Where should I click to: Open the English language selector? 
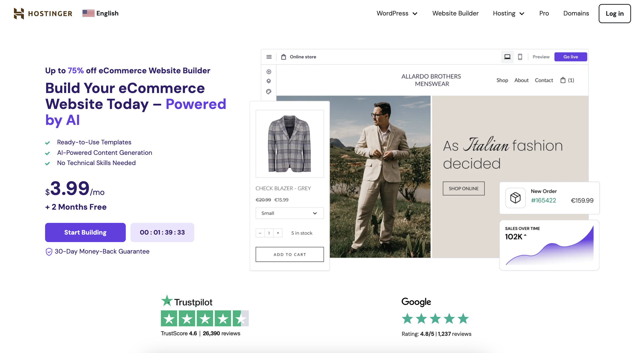101,13
